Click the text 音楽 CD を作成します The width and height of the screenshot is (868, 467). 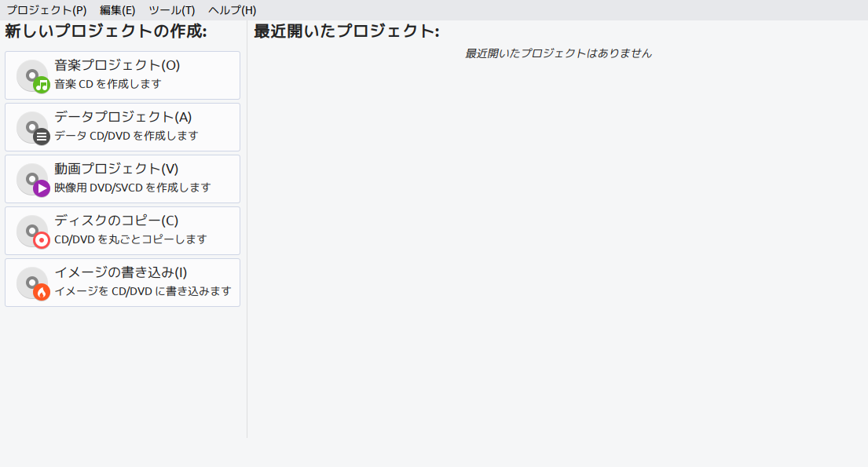(x=108, y=84)
